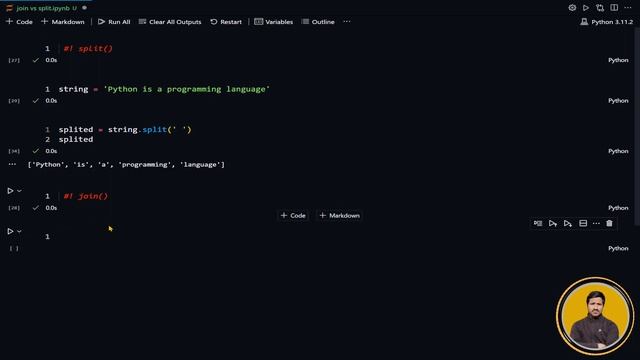Insert a Code cell with the inline + Code button
The height and width of the screenshot is (360, 640).
click(293, 216)
